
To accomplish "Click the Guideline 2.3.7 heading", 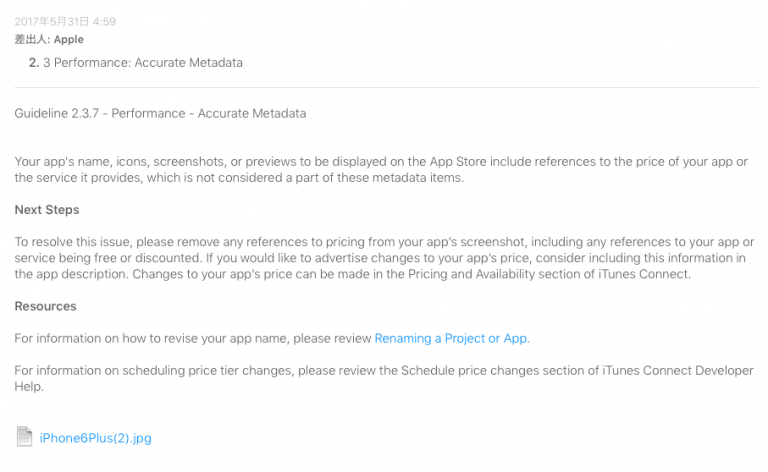I will (x=160, y=113).
